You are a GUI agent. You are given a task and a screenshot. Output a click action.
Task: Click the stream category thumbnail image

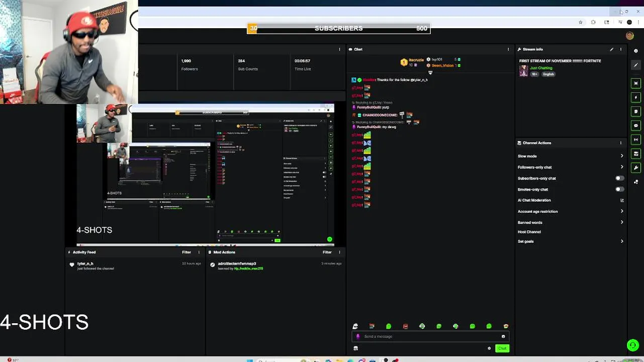pos(523,71)
